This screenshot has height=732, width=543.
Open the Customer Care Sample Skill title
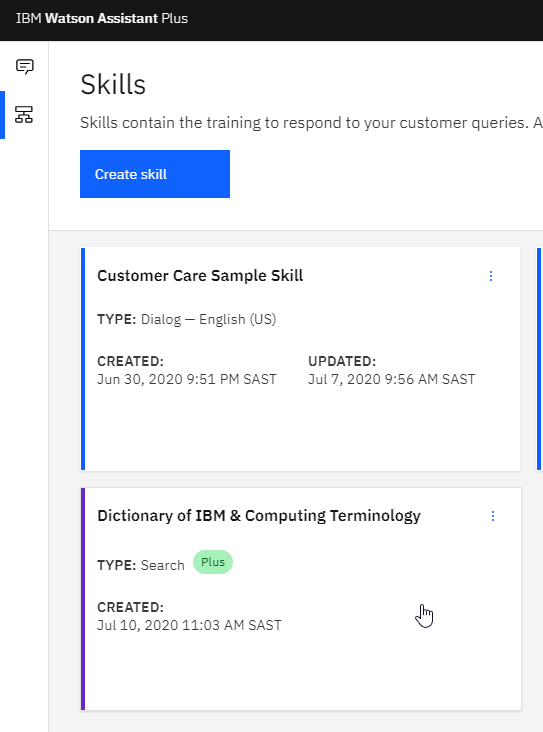click(200, 275)
